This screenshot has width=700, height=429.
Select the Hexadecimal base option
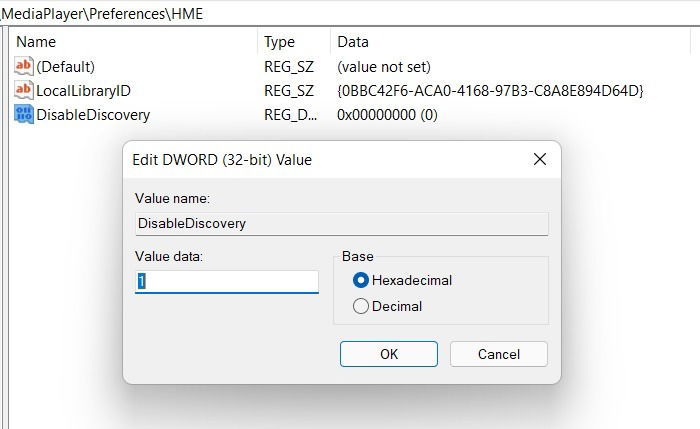click(x=361, y=280)
